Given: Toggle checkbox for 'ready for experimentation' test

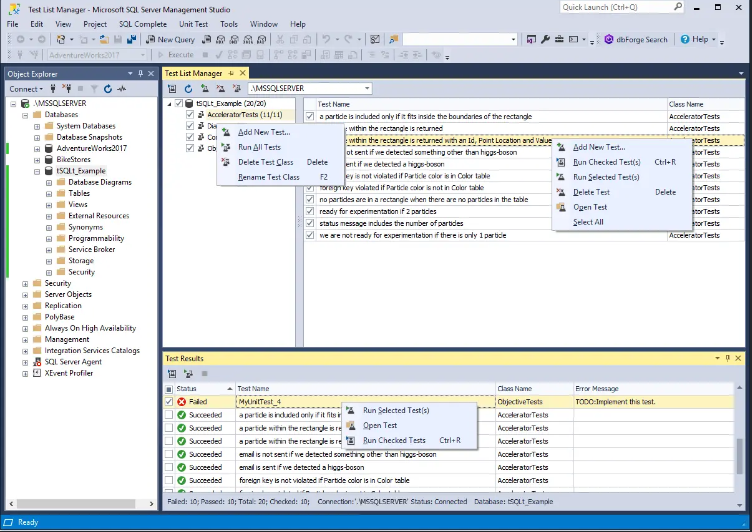Looking at the screenshot, I should [310, 211].
